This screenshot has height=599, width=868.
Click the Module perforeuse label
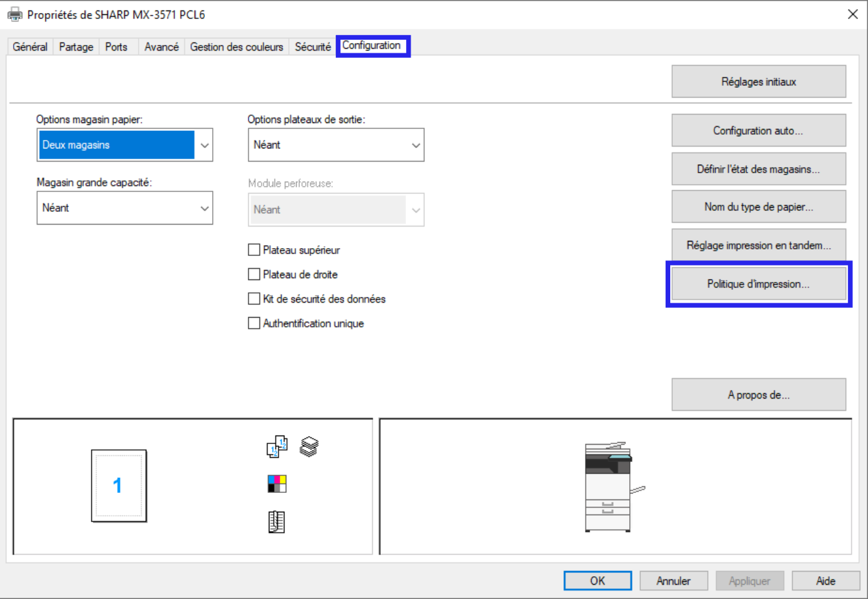[x=290, y=184]
